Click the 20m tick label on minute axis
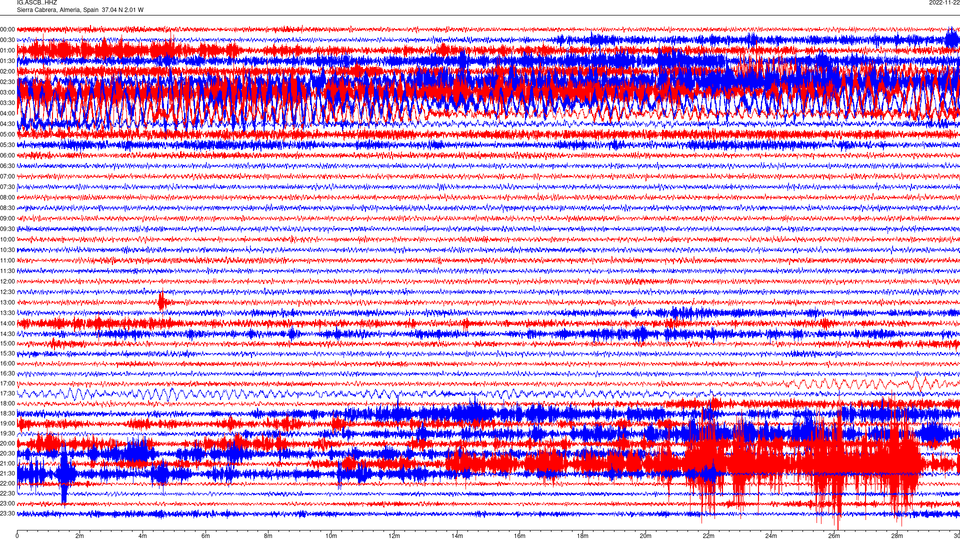The height and width of the screenshot is (540, 960). pyautogui.click(x=645, y=536)
